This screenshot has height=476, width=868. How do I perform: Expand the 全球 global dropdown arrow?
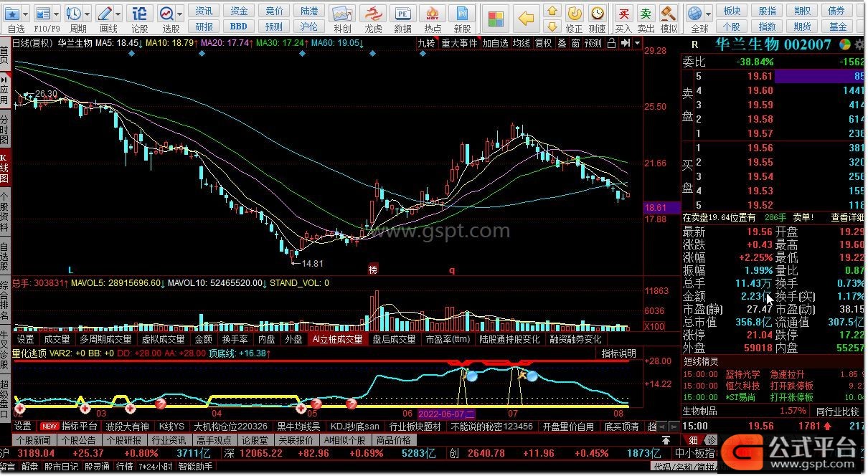(x=707, y=14)
